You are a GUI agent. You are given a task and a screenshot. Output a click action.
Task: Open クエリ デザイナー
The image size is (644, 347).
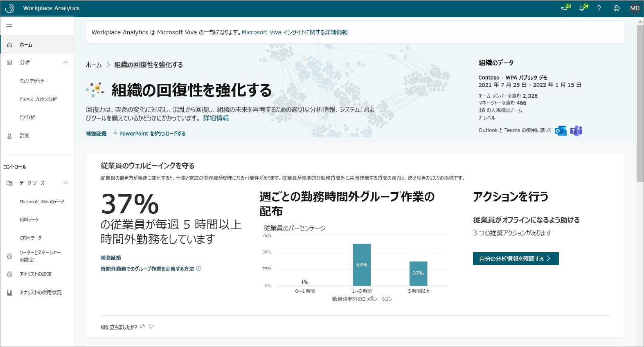click(x=34, y=81)
